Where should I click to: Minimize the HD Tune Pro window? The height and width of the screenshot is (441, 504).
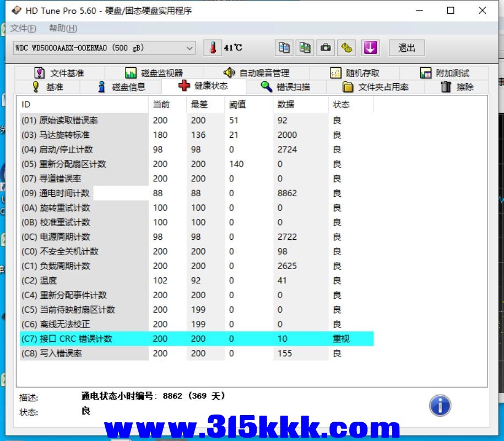click(420, 10)
